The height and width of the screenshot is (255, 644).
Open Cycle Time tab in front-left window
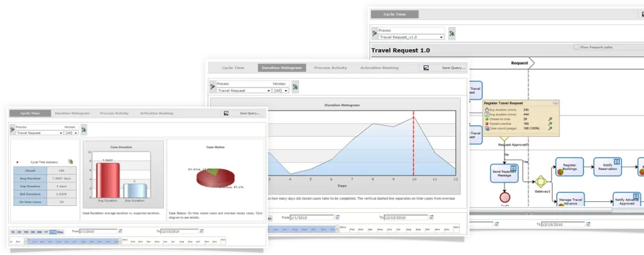click(30, 113)
